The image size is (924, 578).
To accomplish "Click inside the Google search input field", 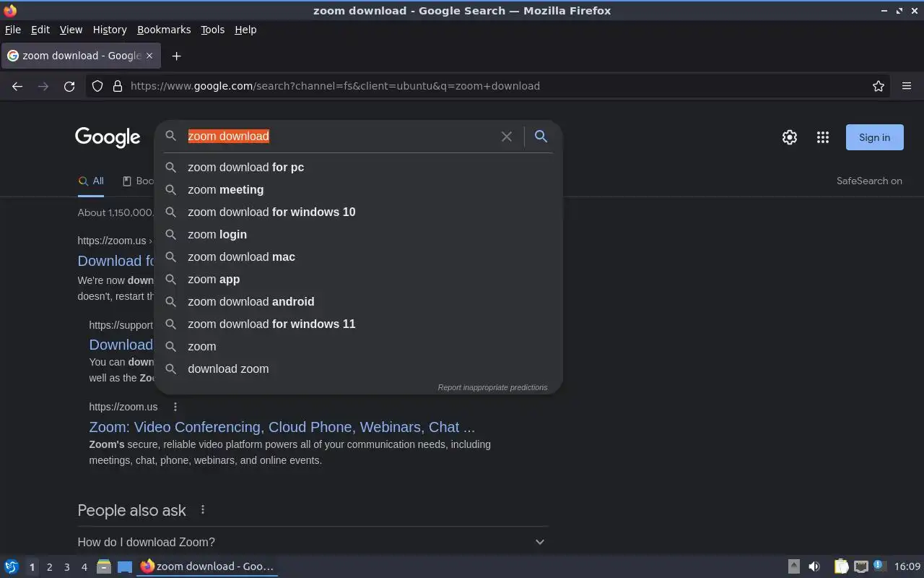I will coord(339,137).
